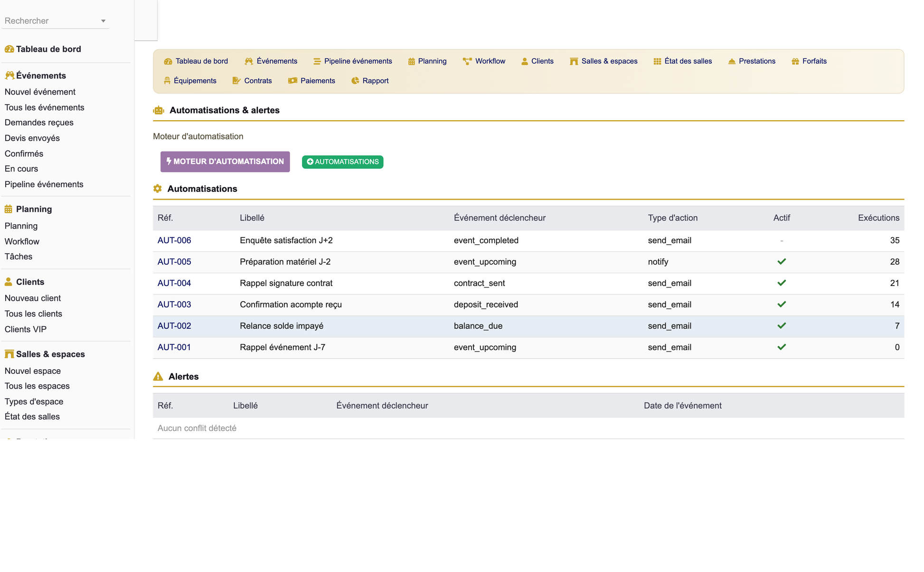Toggle the inactive dash for AUT-006
The width and height of the screenshot is (924, 572).
coord(782,241)
